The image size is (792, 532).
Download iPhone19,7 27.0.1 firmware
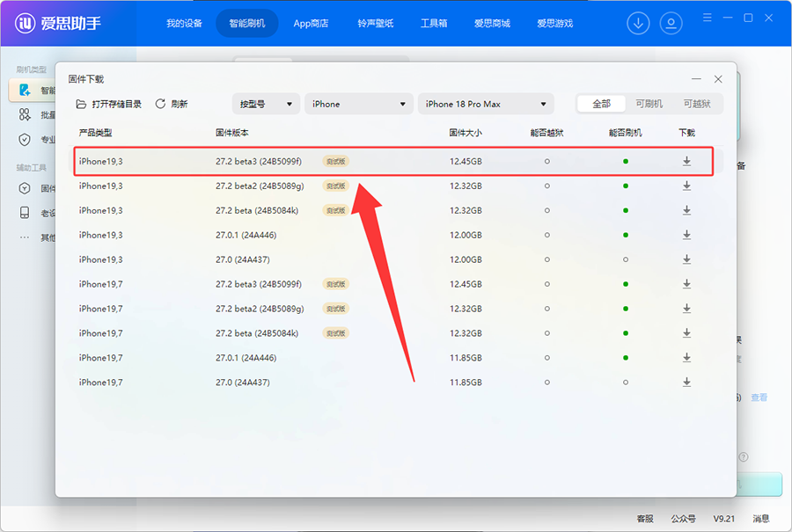pyautogui.click(x=686, y=358)
